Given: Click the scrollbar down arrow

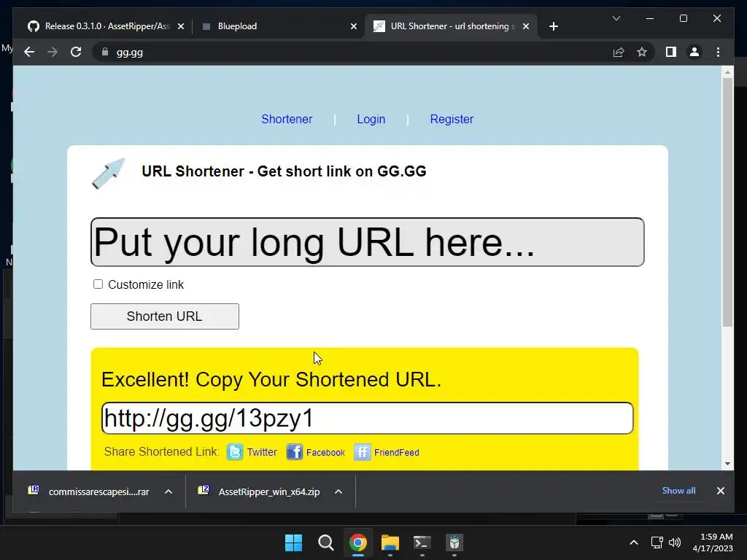Looking at the screenshot, I should click(x=727, y=464).
